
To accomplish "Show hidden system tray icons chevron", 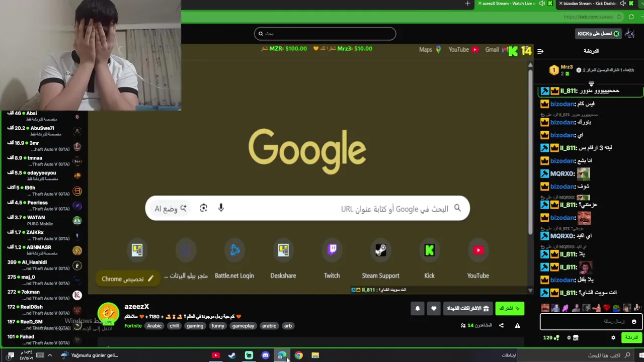I will pos(49,355).
